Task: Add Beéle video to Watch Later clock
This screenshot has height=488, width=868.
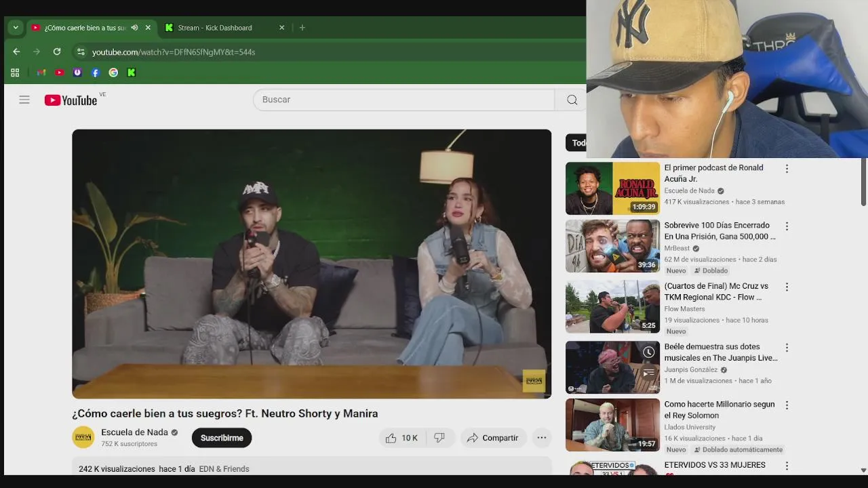Action: click(649, 352)
